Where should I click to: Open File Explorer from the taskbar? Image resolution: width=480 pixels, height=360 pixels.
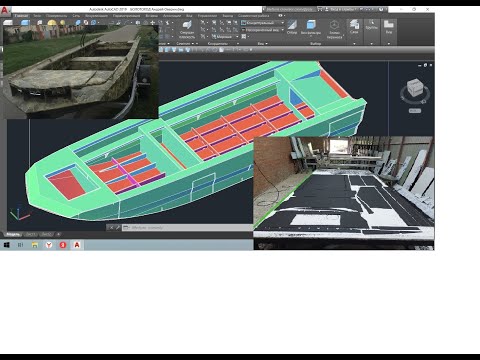[35, 245]
